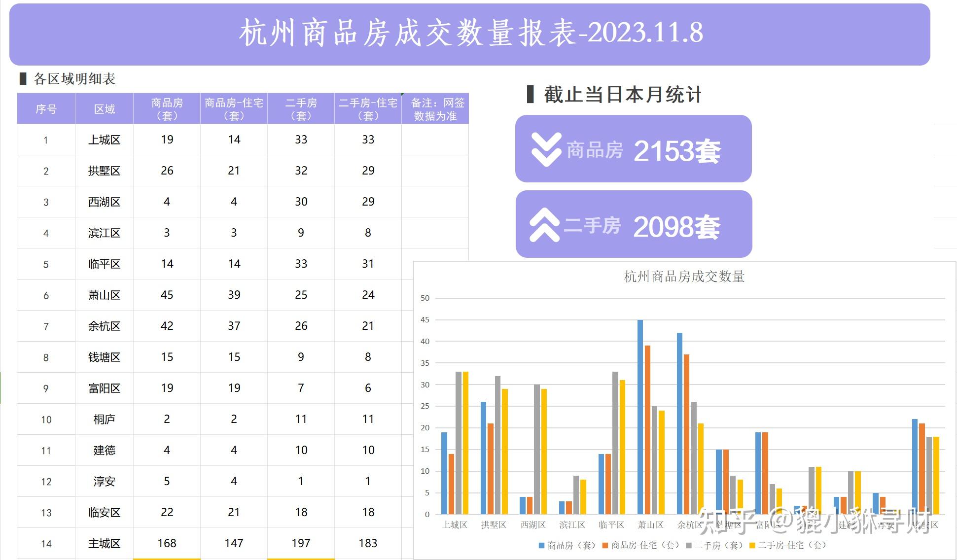Click the 主城区 cell in the table
This screenshot has height=560, width=957.
point(105,544)
